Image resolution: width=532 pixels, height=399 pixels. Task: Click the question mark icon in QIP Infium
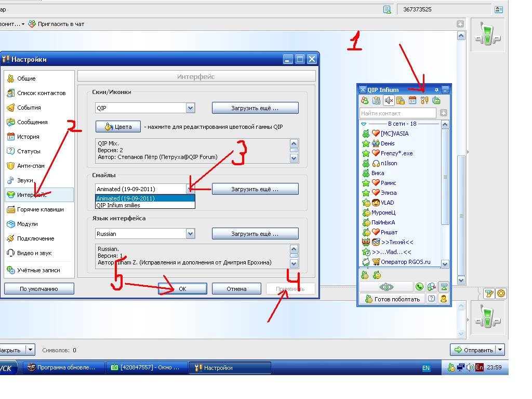coord(431,299)
